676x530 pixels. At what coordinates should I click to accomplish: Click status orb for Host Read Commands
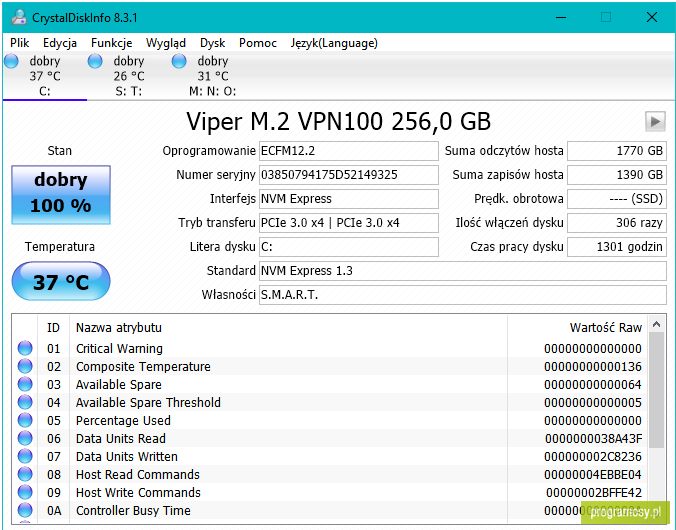point(25,474)
